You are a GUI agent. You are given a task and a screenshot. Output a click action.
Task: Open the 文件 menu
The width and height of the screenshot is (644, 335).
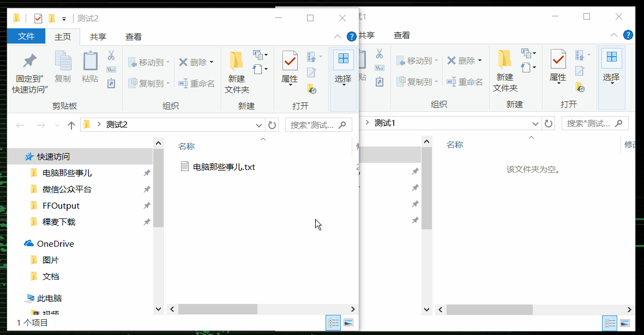click(26, 36)
